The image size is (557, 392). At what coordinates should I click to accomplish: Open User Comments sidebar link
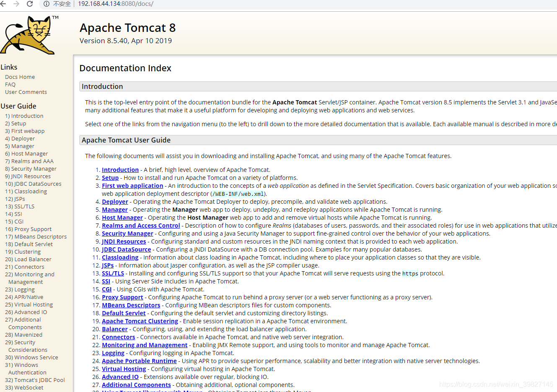tap(26, 92)
